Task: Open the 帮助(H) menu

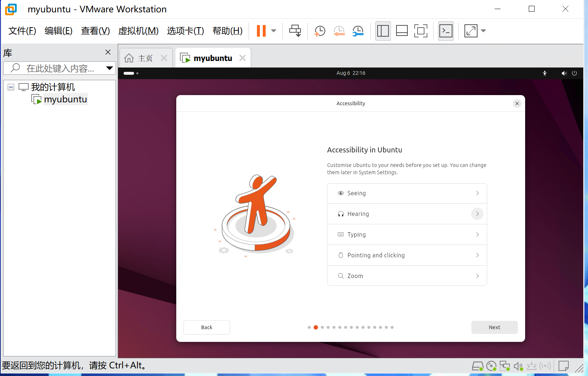Action: (227, 31)
